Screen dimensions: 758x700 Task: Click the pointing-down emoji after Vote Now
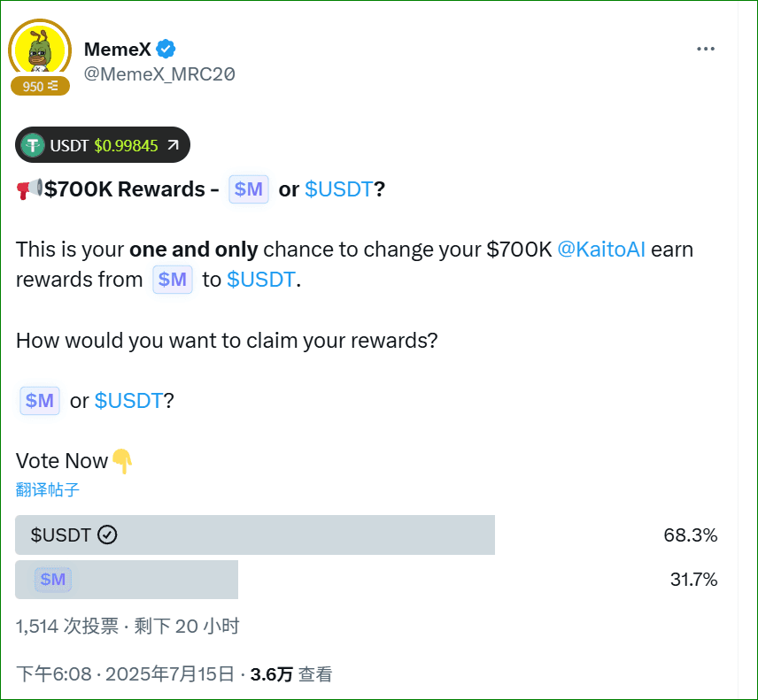[122, 460]
